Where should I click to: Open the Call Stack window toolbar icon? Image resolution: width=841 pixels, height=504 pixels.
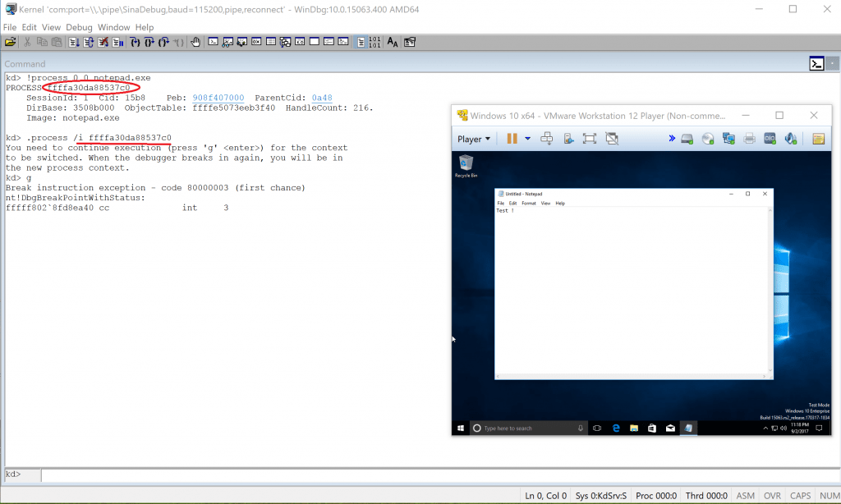(285, 42)
